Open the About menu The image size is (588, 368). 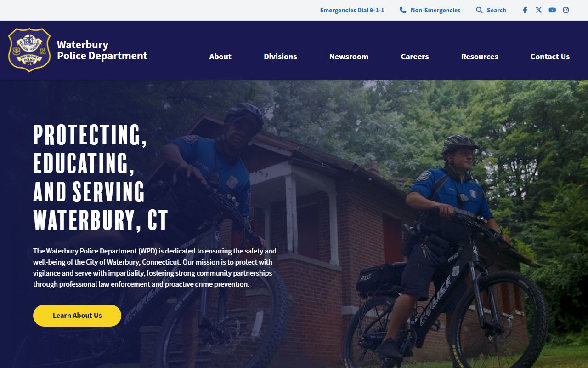click(x=220, y=57)
